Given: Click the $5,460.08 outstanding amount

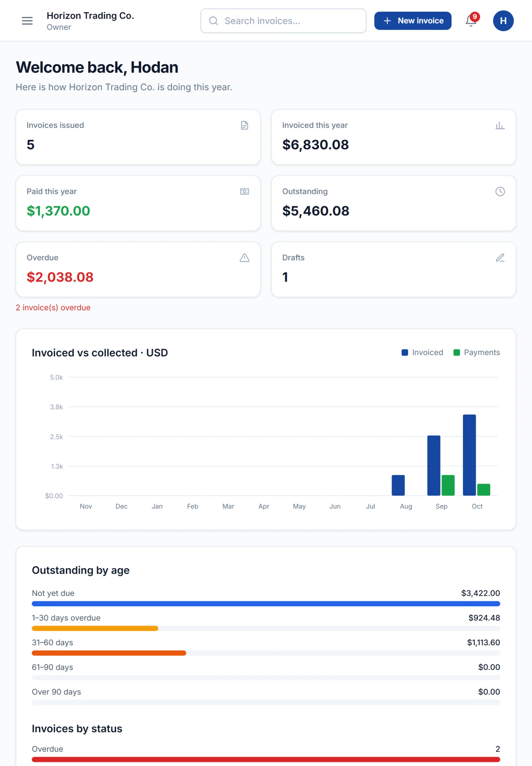Looking at the screenshot, I should click(316, 211).
